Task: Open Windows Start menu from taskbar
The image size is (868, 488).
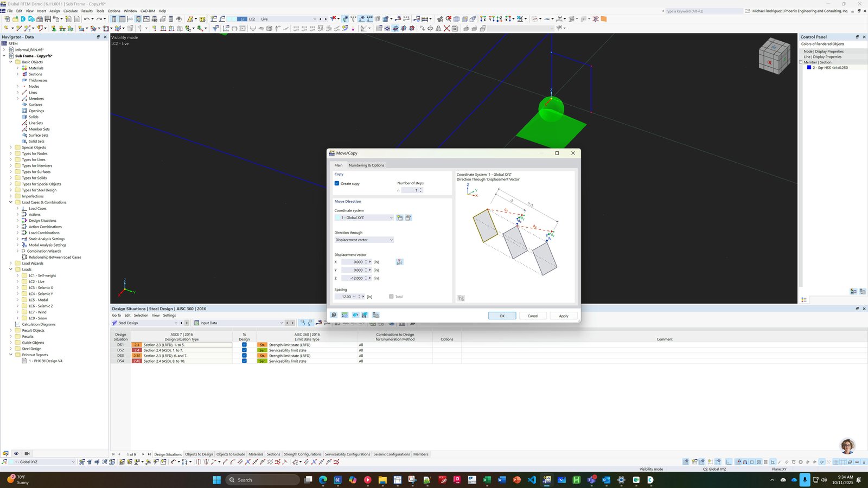Action: click(x=216, y=480)
